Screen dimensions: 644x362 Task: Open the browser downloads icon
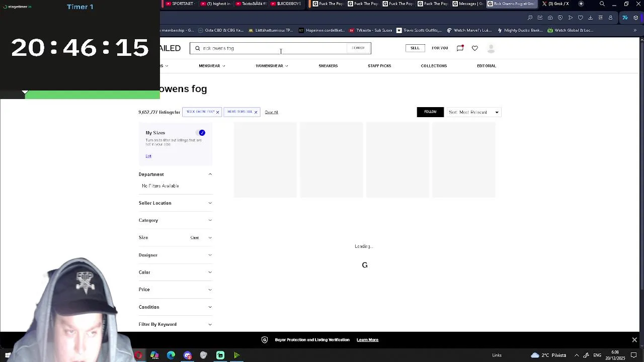(x=590, y=18)
